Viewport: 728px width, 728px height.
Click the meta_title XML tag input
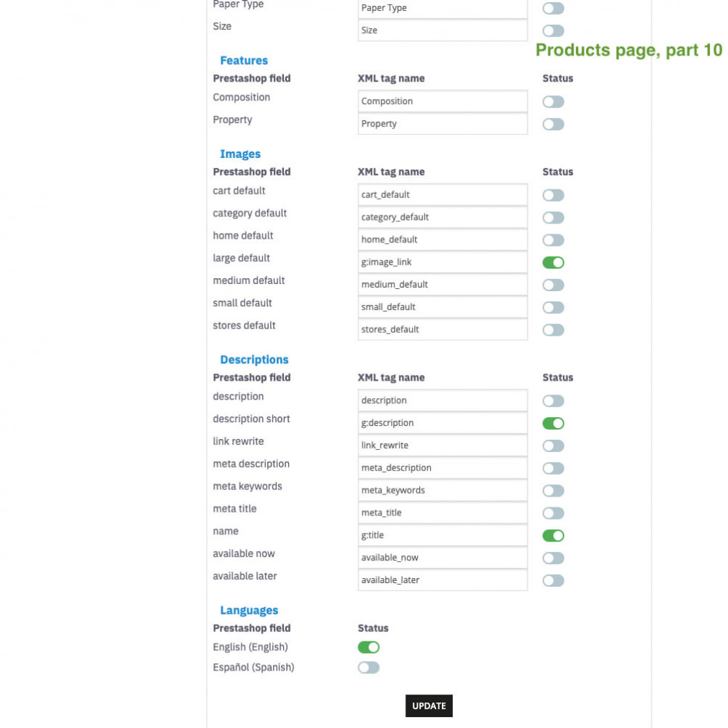[442, 513]
